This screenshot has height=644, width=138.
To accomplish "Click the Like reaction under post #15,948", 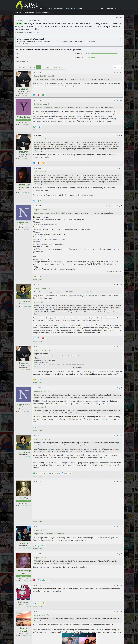I will (x=34, y=427).
